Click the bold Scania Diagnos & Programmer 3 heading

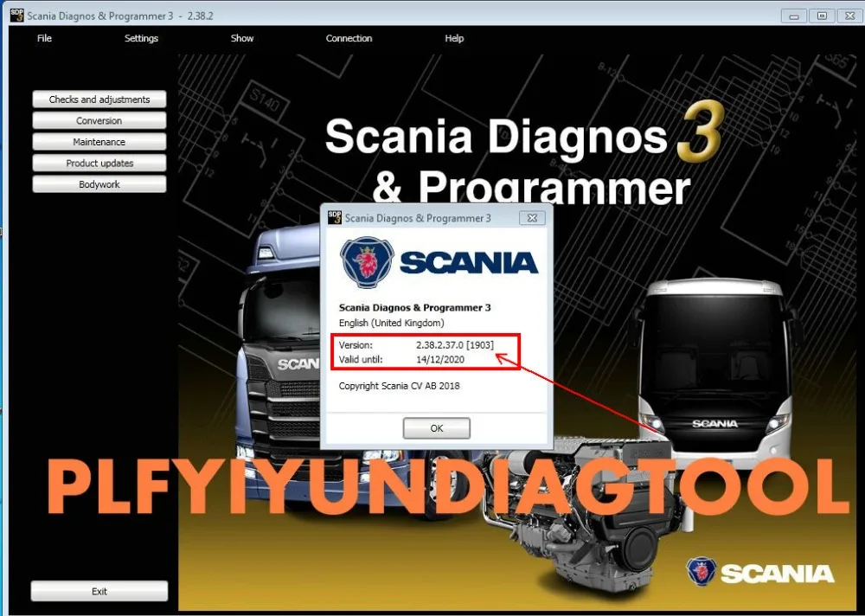[x=414, y=307]
